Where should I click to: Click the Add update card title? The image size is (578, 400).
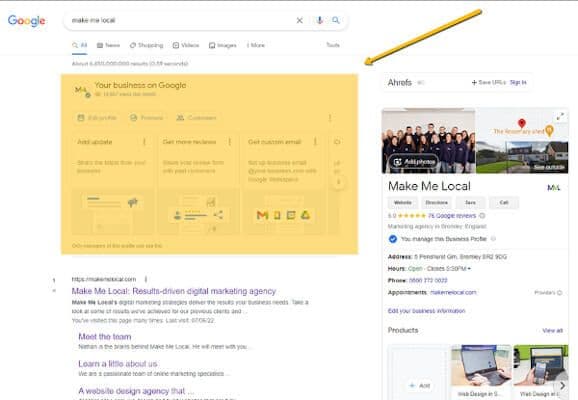tap(95, 142)
